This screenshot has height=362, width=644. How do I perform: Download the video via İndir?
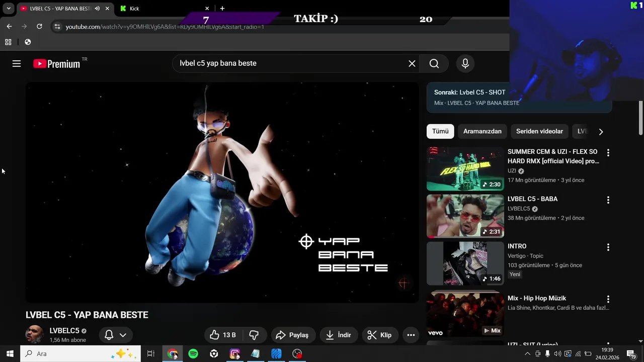coord(339,335)
